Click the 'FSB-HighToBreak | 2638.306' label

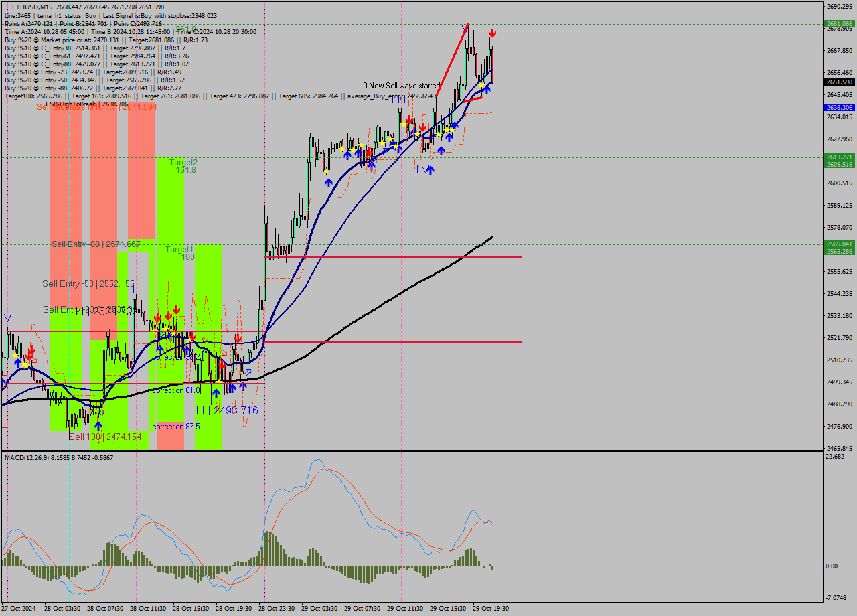click(87, 104)
